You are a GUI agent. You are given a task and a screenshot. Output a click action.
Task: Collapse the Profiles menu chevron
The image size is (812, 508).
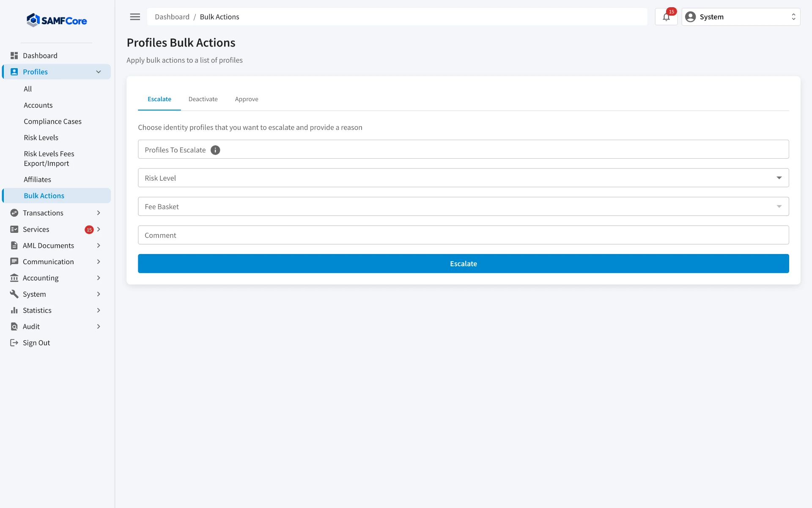tap(99, 72)
